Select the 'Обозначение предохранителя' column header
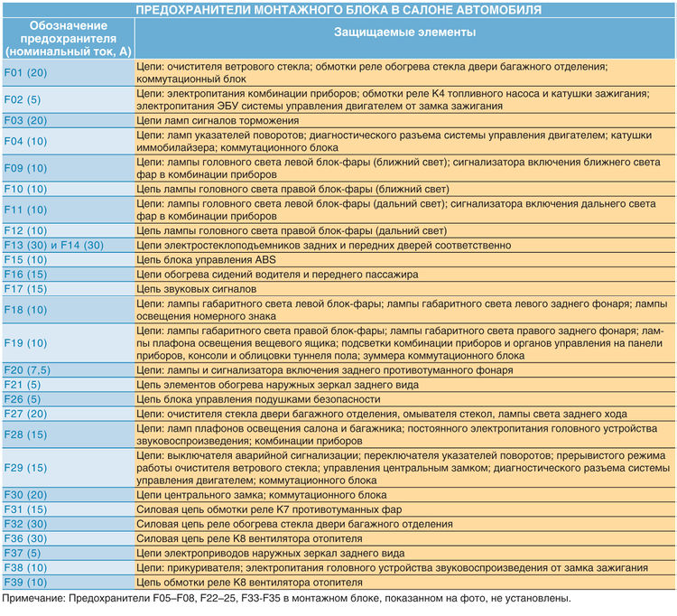This screenshot has height=616, width=677. 69,39
